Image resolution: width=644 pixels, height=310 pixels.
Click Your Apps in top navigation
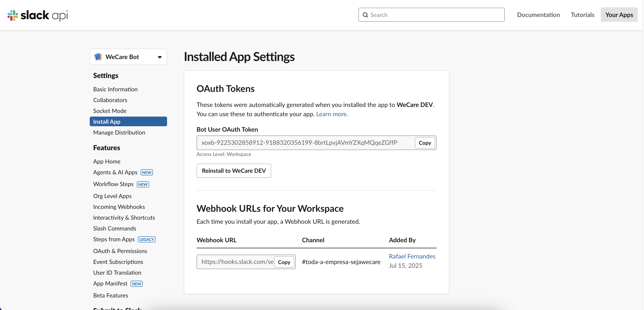619,15
